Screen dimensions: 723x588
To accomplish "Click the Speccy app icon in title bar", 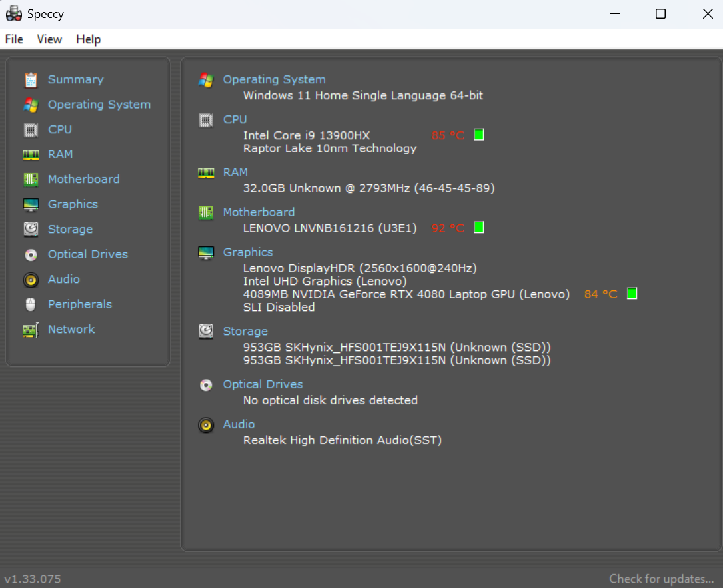I will pos(14,14).
